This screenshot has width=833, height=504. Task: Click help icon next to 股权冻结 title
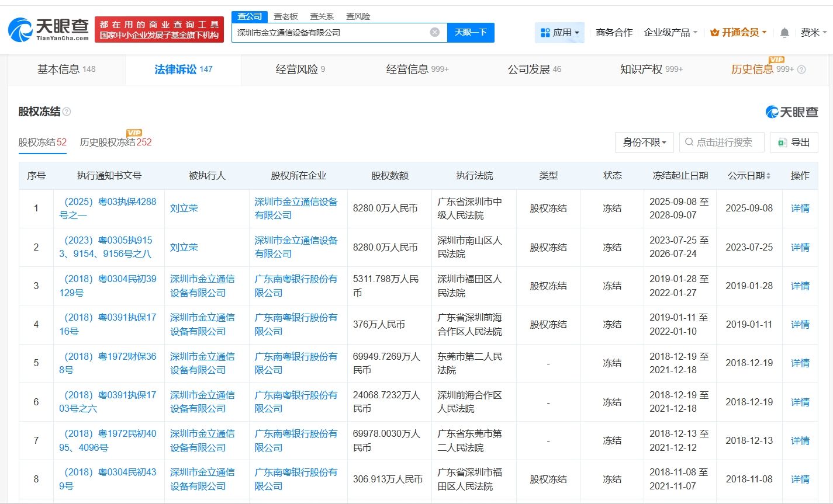click(67, 112)
